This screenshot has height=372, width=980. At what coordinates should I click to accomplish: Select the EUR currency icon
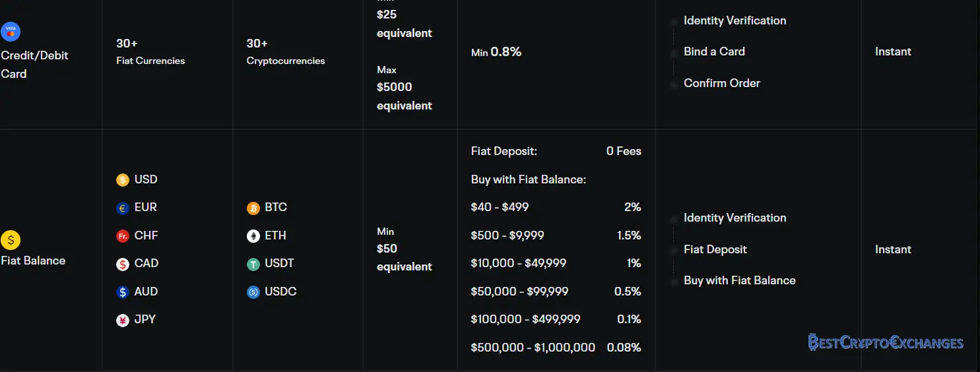(122, 208)
